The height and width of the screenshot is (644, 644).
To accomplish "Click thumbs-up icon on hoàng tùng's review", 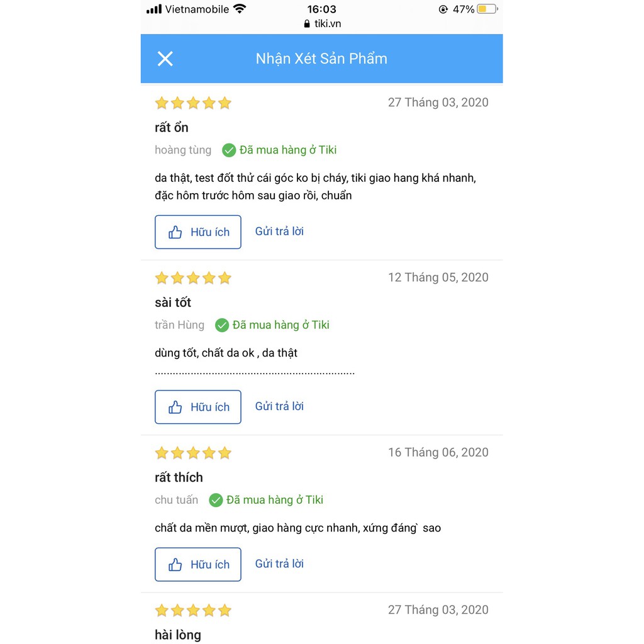I will click(x=175, y=232).
